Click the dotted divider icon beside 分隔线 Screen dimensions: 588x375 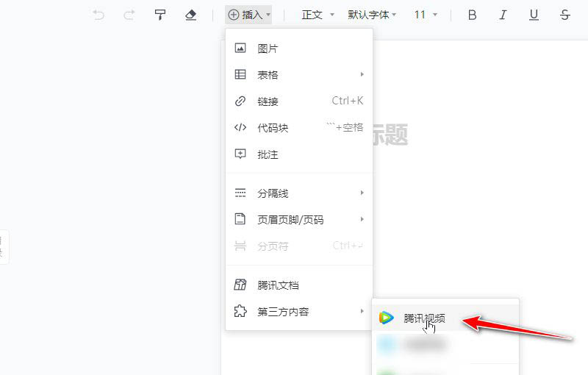(240, 193)
